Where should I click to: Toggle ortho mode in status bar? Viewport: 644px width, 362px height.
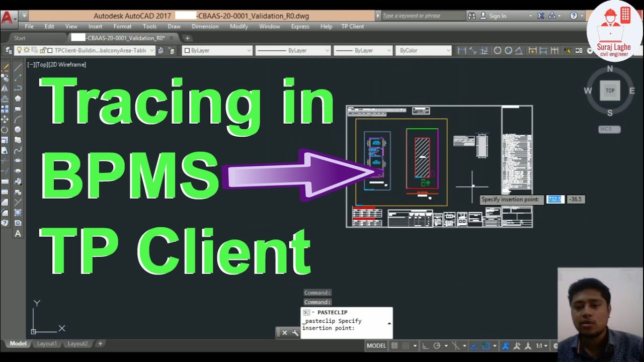(x=426, y=346)
